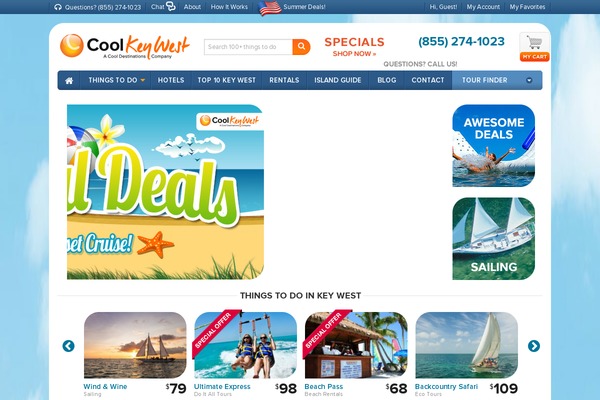Image resolution: width=600 pixels, height=400 pixels.
Task: Expand the Tour Finder dropdown arrow
Action: [529, 80]
